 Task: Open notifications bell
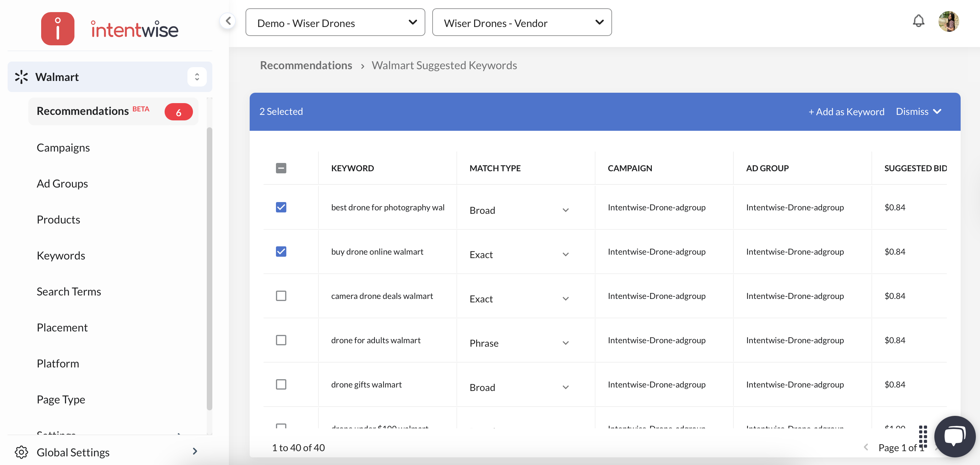[918, 21]
